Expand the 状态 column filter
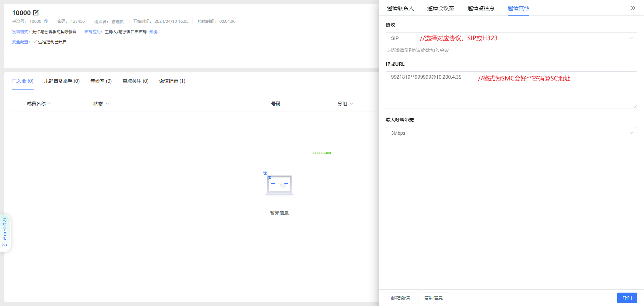The image size is (644, 306). tap(107, 104)
